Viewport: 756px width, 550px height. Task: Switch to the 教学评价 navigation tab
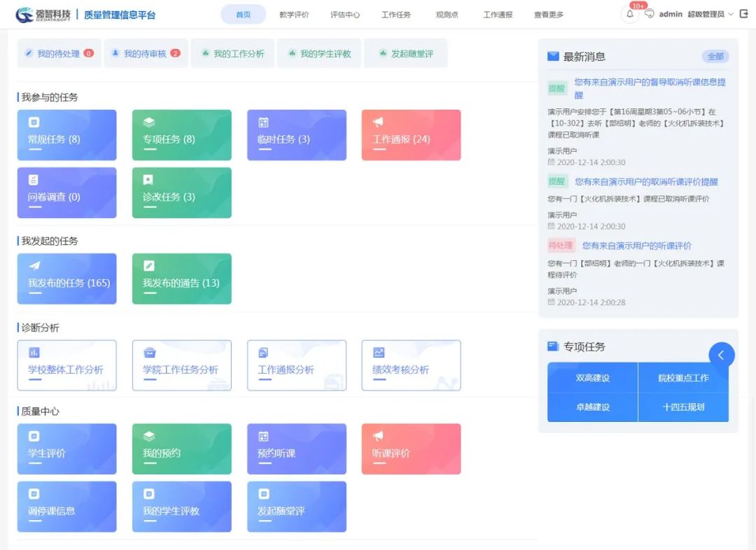point(293,15)
